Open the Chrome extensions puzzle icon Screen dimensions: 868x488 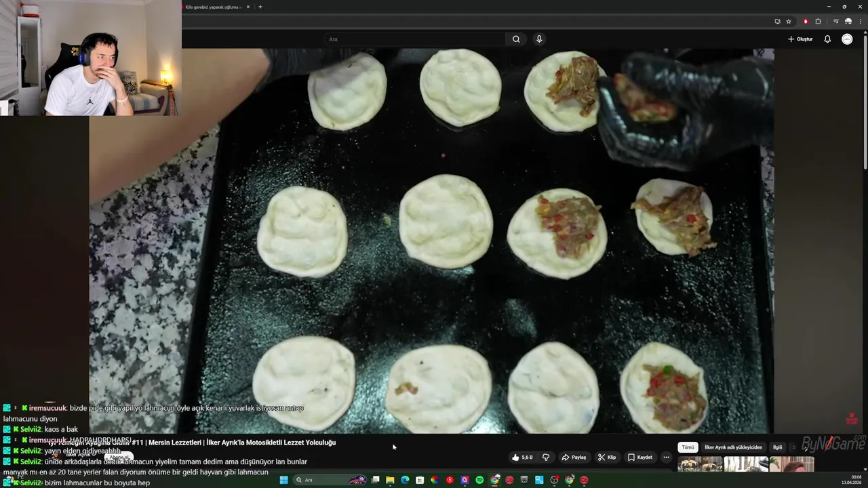818,21
